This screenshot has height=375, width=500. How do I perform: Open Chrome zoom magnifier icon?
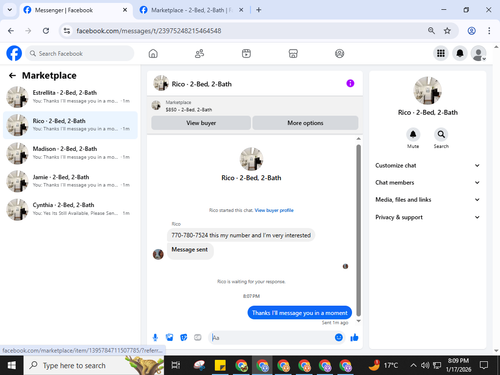pos(431,31)
